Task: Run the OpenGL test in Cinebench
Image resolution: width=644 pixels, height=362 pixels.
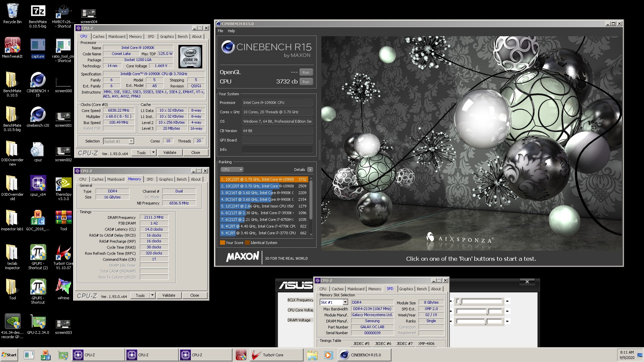Action: (x=306, y=72)
